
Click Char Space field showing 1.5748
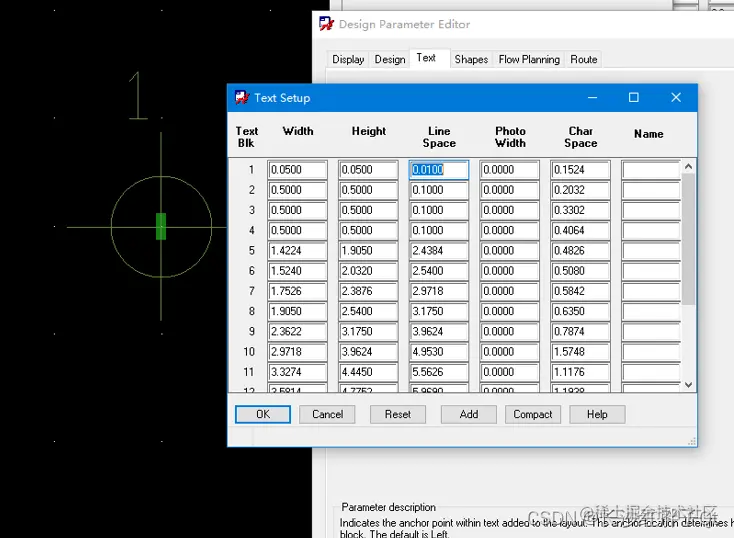[x=580, y=352]
